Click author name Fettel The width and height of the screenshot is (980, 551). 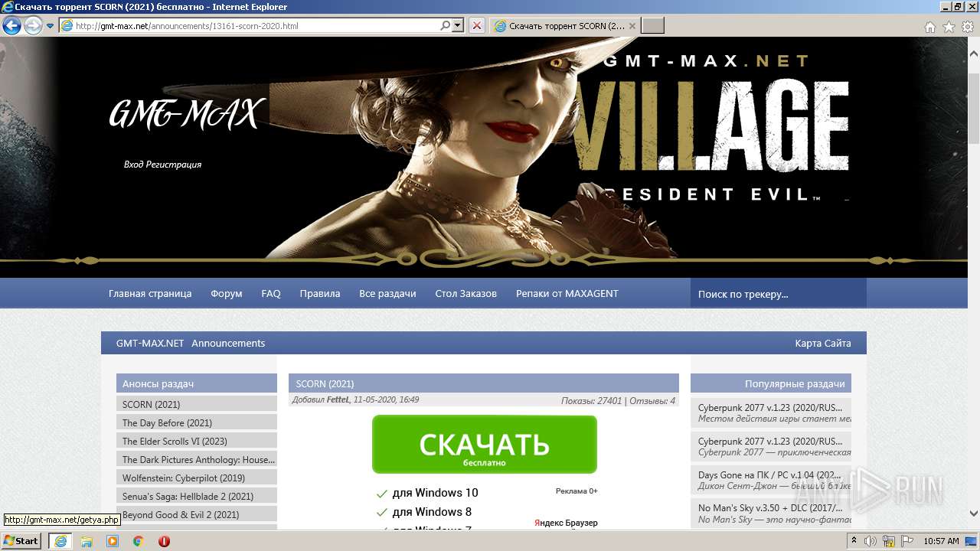338,400
